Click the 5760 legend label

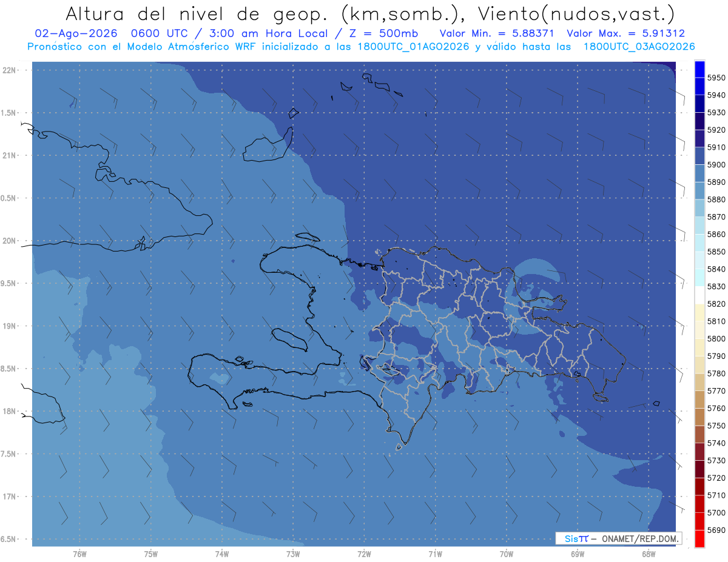click(x=716, y=408)
